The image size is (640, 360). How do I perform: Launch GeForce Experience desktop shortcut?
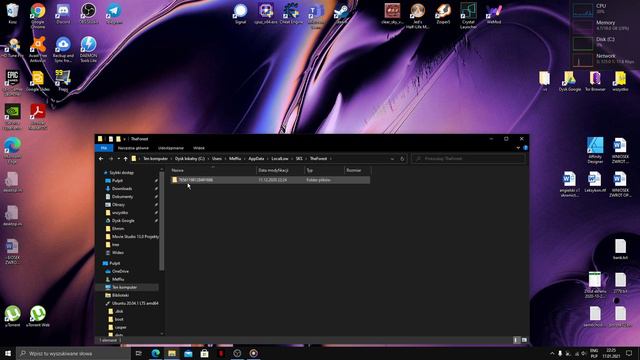[x=12, y=117]
